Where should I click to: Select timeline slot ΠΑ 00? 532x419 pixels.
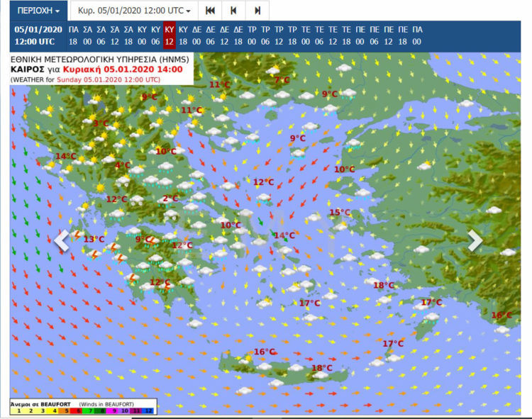click(x=417, y=35)
